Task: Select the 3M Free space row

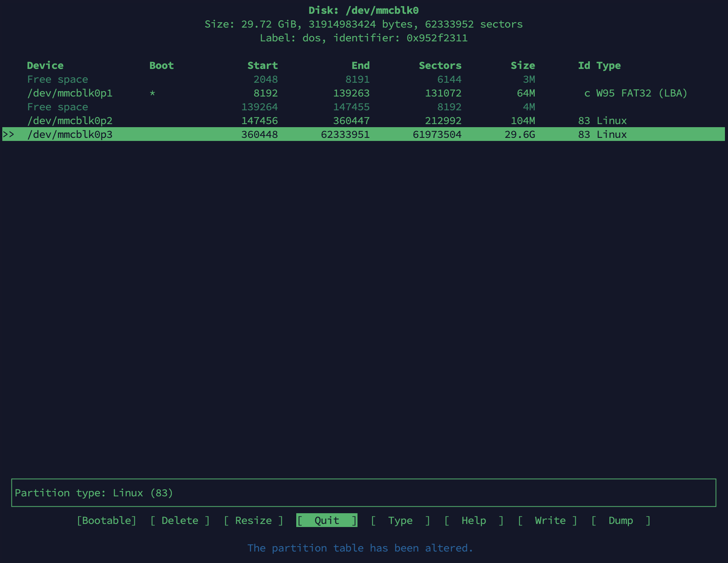Action: [x=57, y=79]
